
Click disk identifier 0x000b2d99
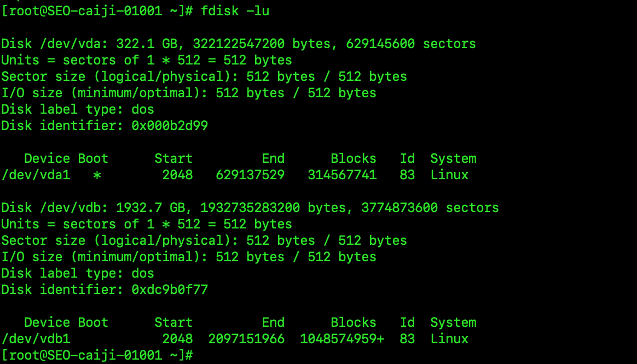(170, 126)
